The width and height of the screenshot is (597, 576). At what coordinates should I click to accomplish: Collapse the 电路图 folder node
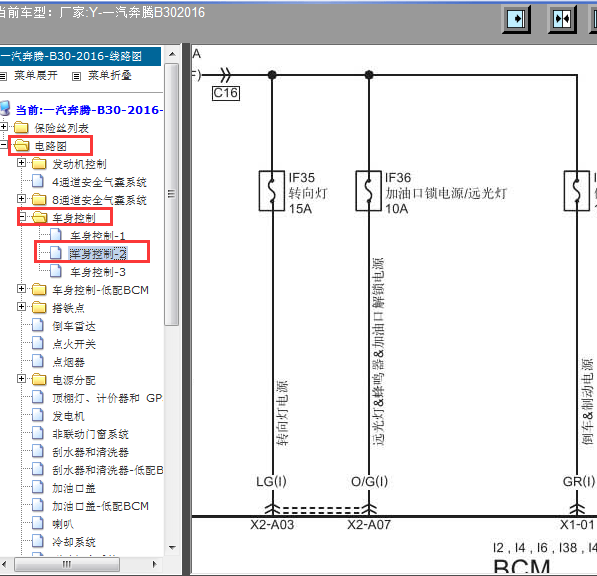pos(3,144)
